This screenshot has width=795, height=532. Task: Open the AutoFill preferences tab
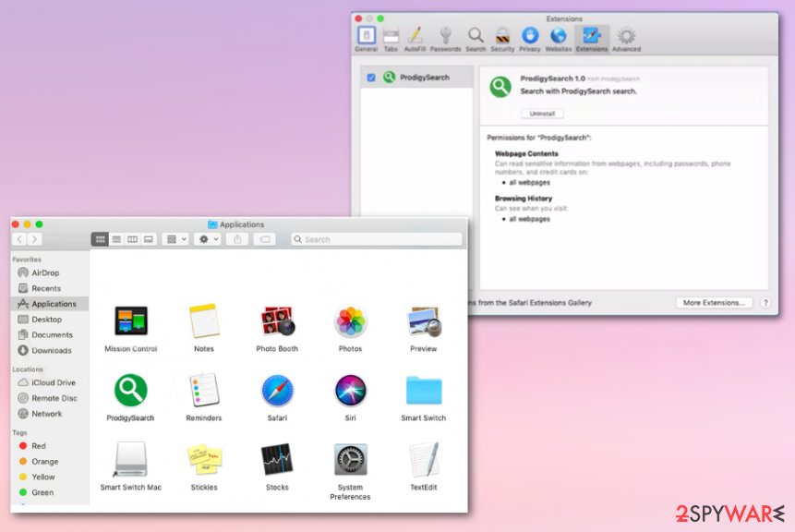tap(415, 40)
